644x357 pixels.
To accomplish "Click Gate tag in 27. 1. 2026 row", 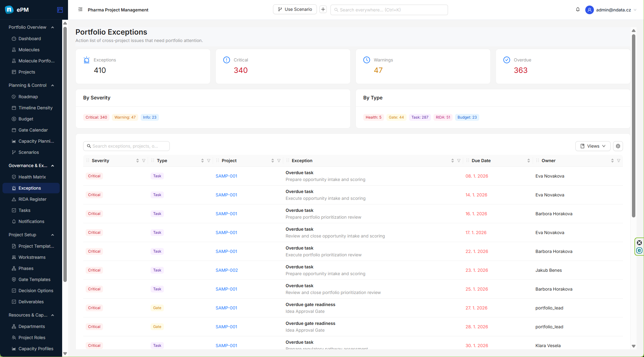I will 157,308.
